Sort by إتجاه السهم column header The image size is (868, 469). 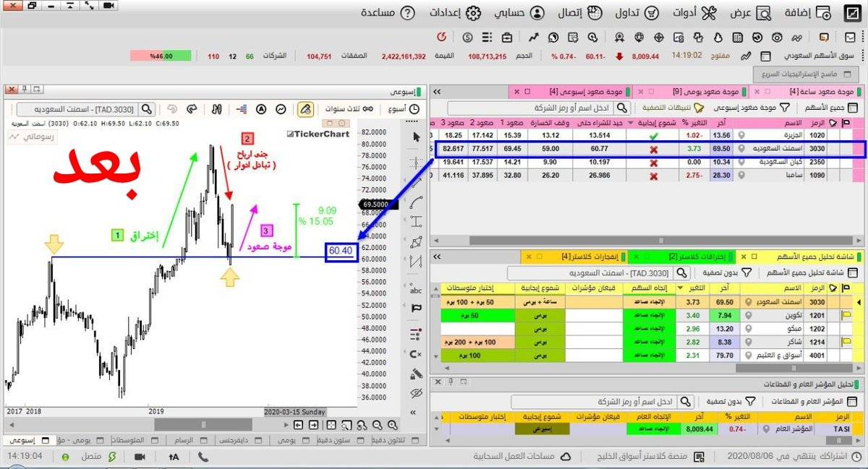click(648, 288)
